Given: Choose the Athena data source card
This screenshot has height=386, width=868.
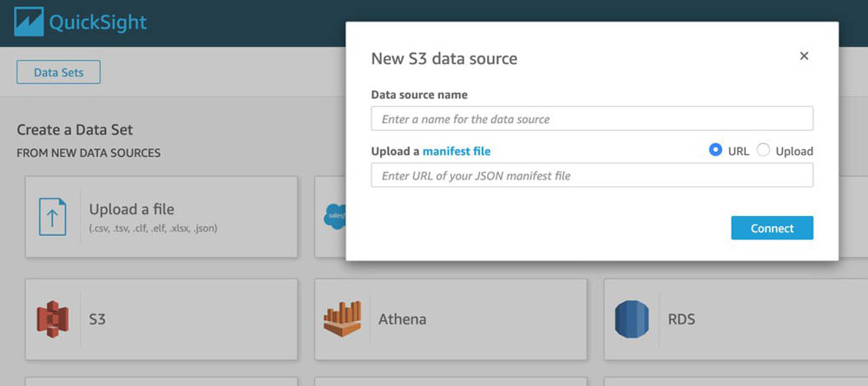Looking at the screenshot, I should coord(450,319).
